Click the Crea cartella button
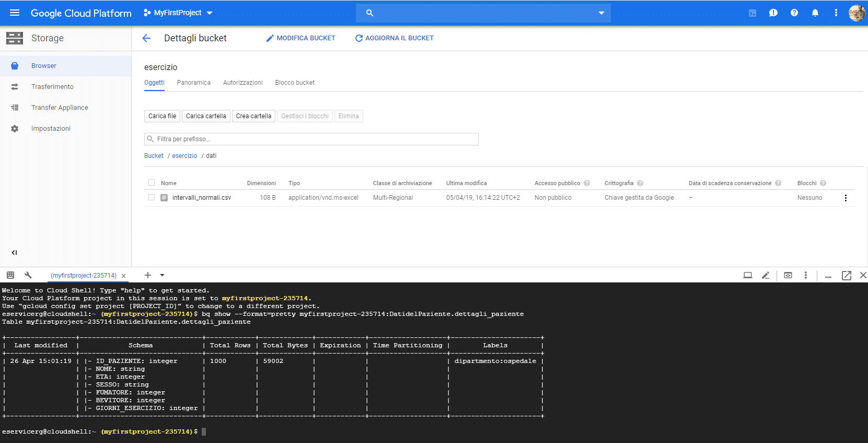 click(x=253, y=116)
